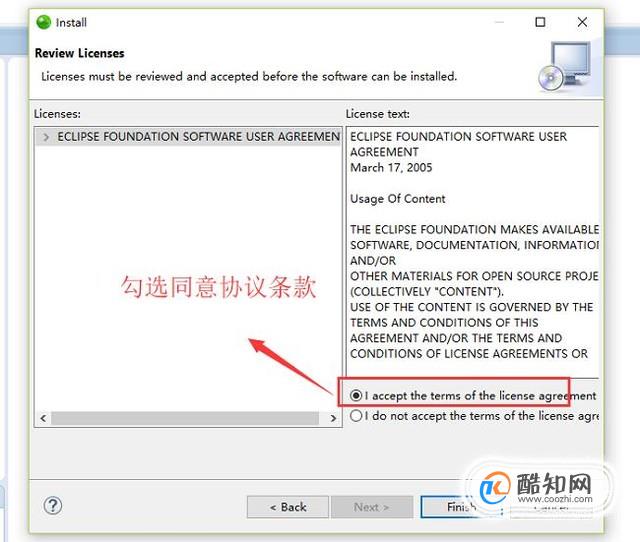Click the Review Licenses heading
Viewport: 640px width, 542px height.
point(80,53)
